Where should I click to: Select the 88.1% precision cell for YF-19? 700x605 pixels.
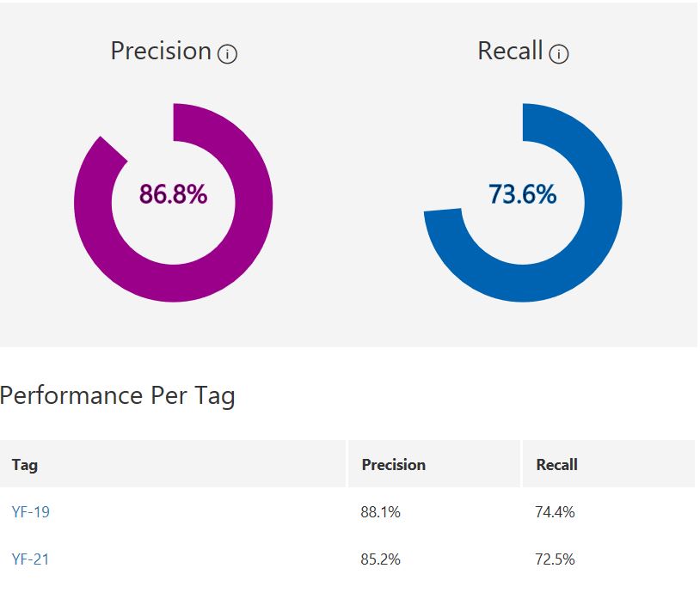pos(380,512)
